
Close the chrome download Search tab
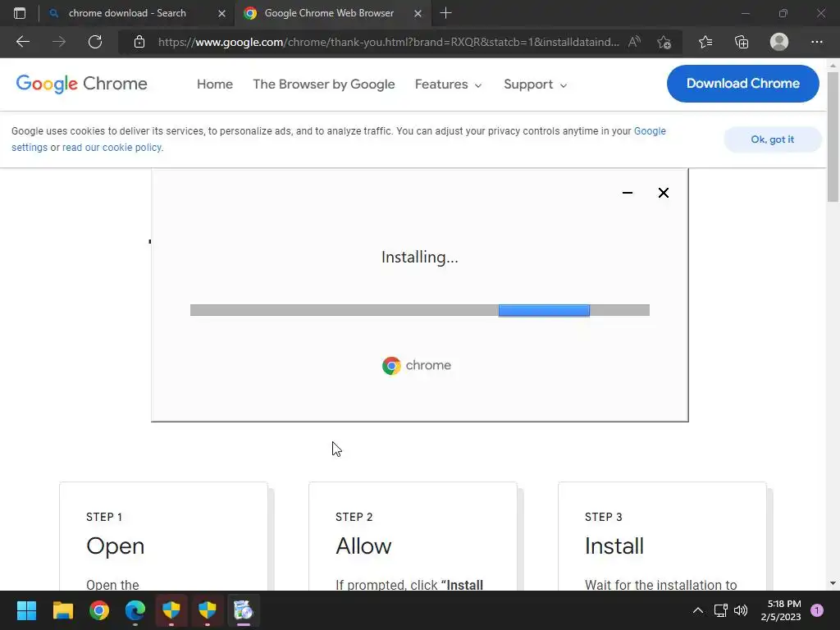221,13
